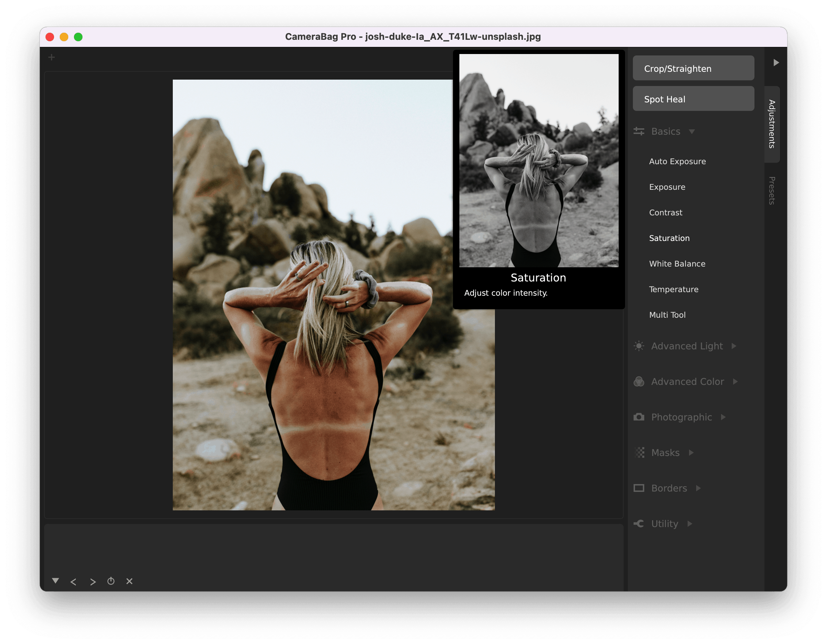Click the remove edit icon

pyautogui.click(x=129, y=581)
